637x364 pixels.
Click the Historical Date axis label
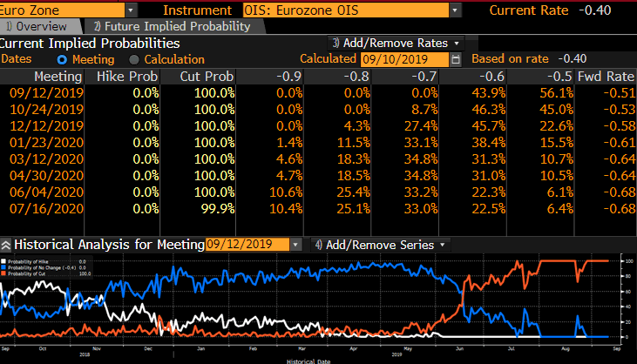pyautogui.click(x=308, y=361)
